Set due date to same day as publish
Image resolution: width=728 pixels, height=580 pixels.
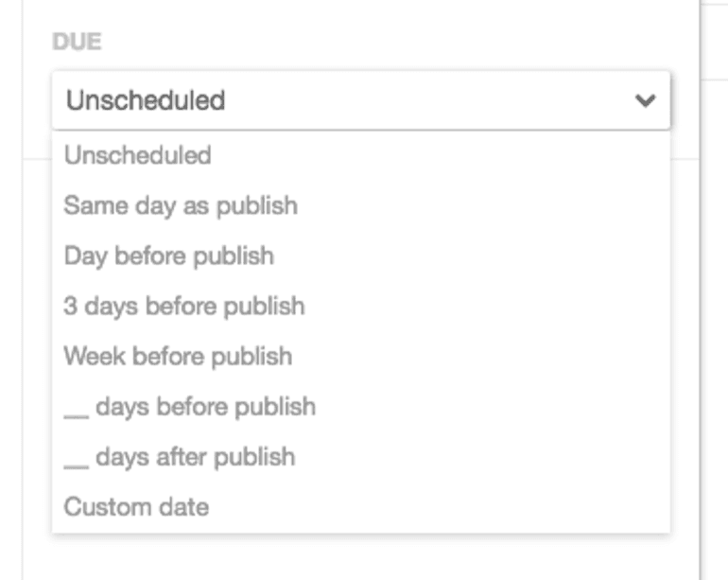click(x=180, y=205)
